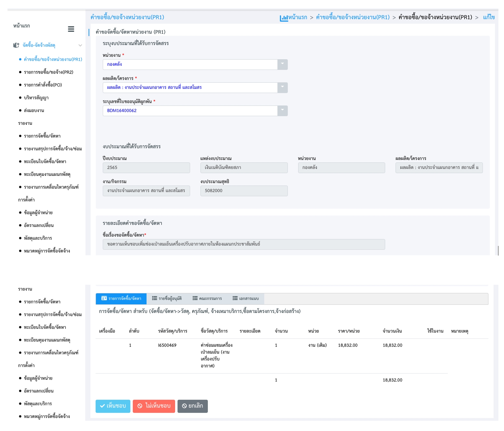Click the เห็นชอบ approve button

click(x=113, y=406)
